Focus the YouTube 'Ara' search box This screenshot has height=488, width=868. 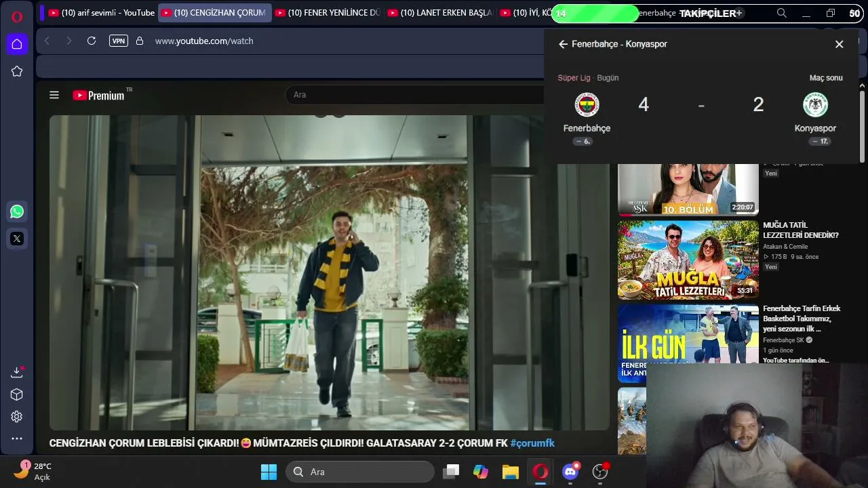(x=415, y=95)
